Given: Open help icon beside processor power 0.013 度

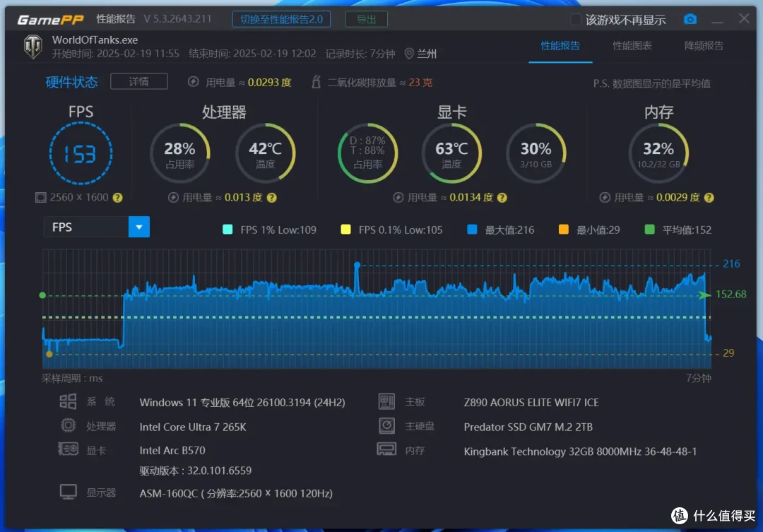Looking at the screenshot, I should coord(272,198).
